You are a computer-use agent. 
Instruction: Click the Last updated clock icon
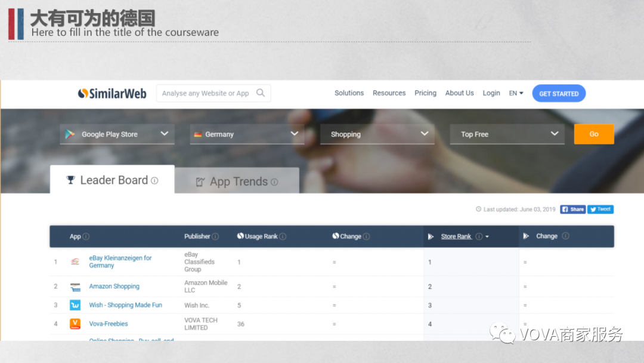(x=478, y=209)
